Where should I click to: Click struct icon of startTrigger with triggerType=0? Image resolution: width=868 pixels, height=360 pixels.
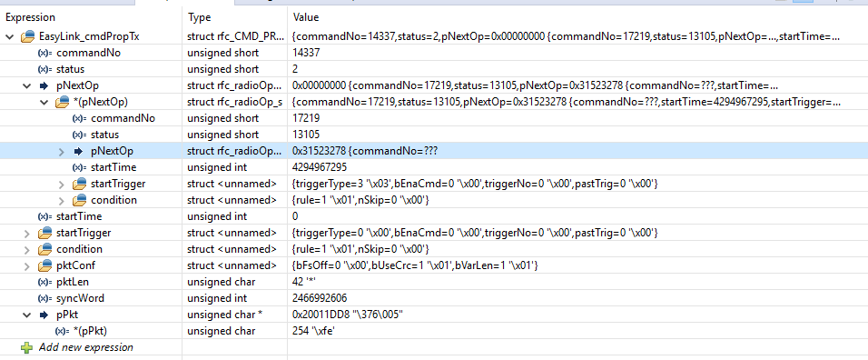44,233
